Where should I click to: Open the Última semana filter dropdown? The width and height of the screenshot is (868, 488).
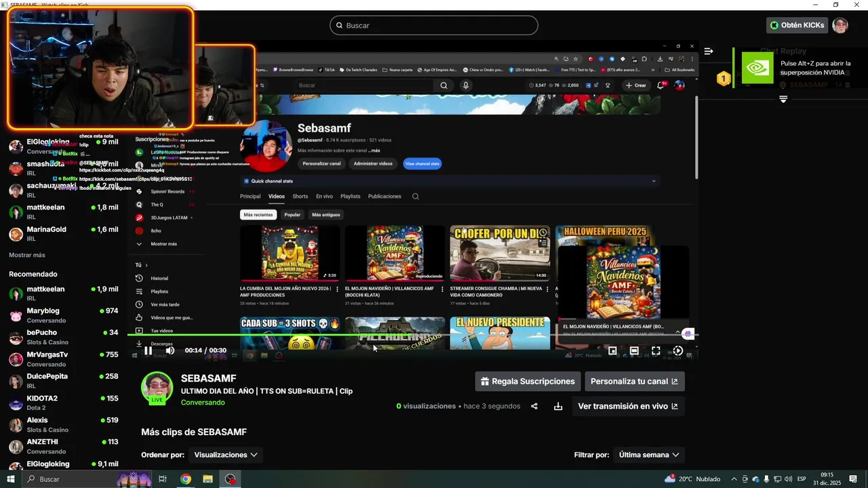pos(649,455)
